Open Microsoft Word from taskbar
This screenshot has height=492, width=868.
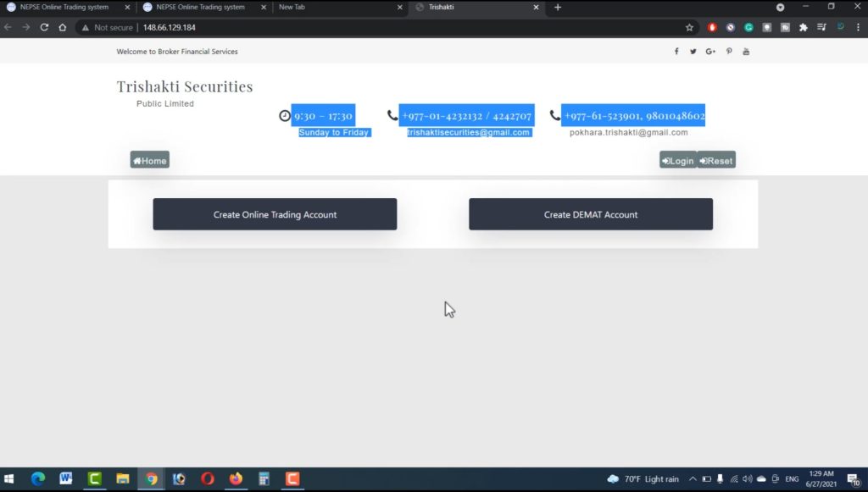point(66,478)
